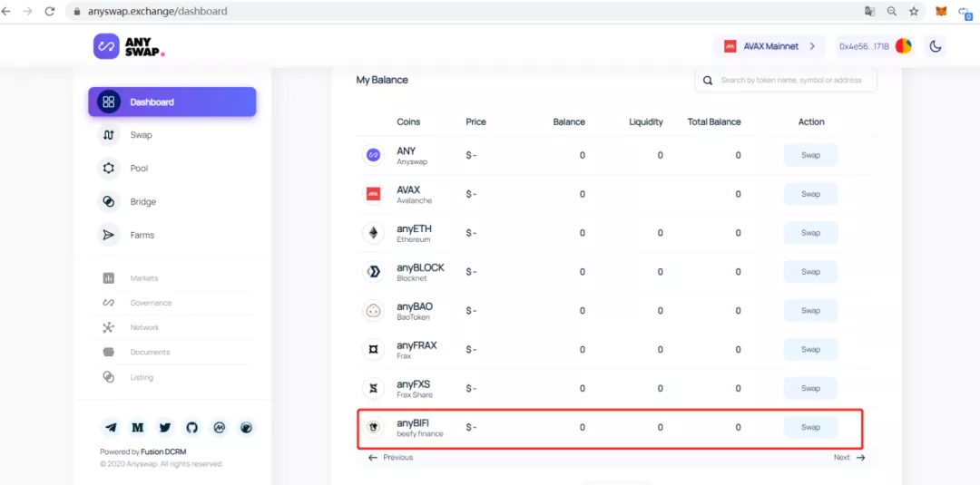The image size is (980, 485).
Task: Bookmark page with star icon
Action: click(914, 11)
